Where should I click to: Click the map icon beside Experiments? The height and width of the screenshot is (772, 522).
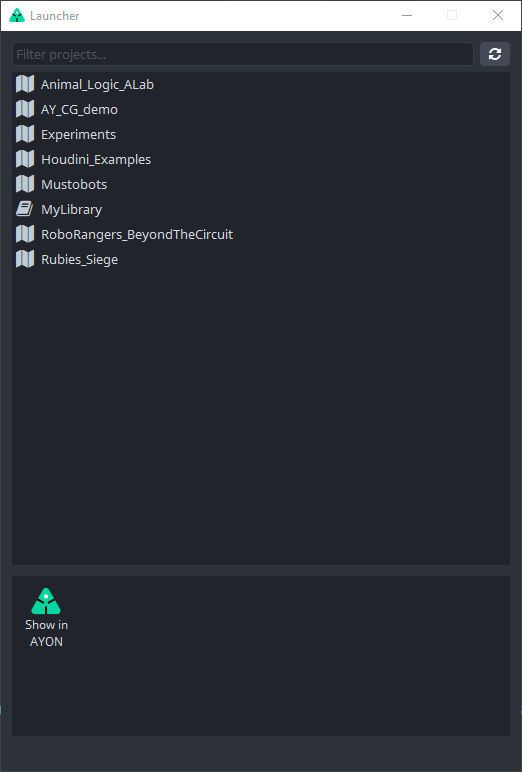pyautogui.click(x=25, y=134)
